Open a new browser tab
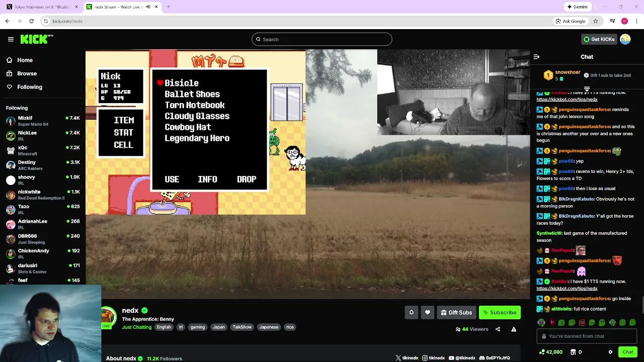Image resolution: width=644 pixels, height=362 pixels. 168,7
